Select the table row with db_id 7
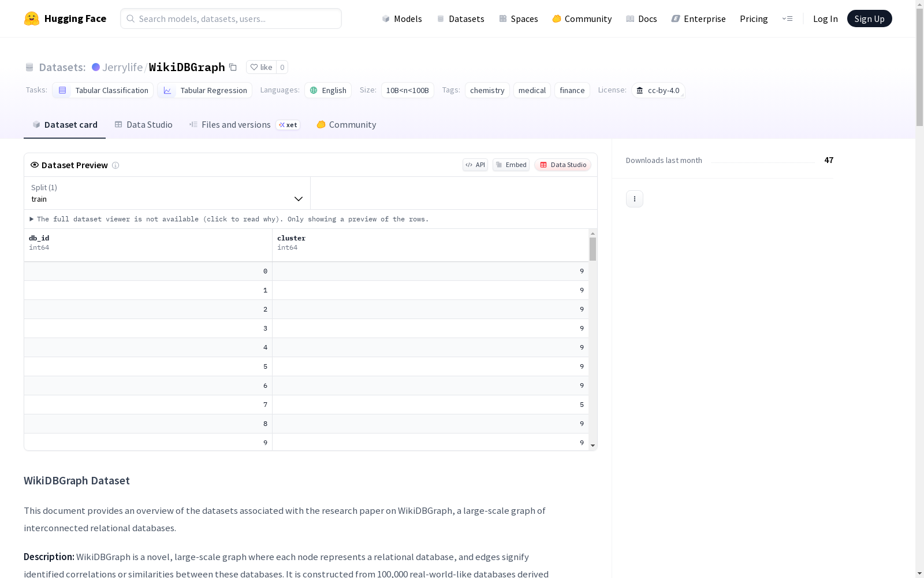 (307, 405)
